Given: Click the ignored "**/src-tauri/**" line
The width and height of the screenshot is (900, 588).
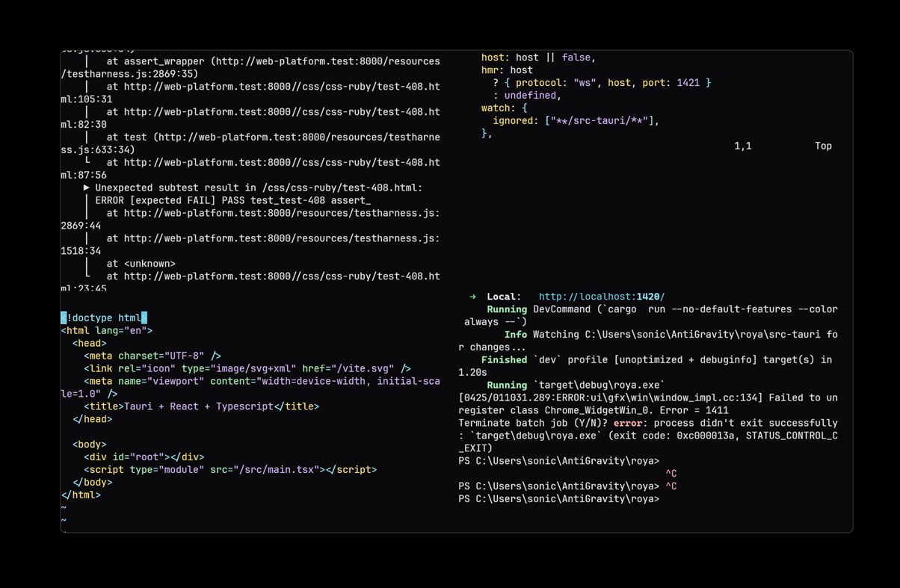Looking at the screenshot, I should [x=576, y=121].
